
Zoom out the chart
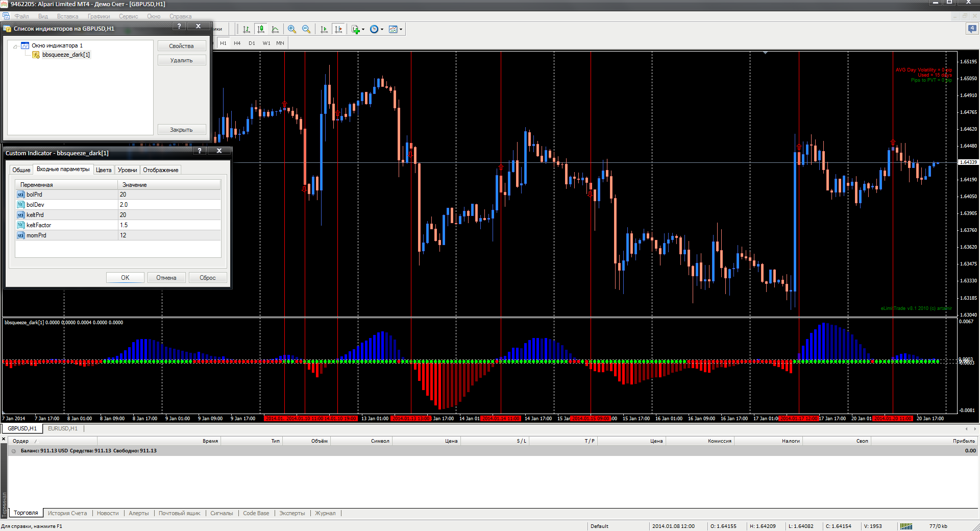coord(306,29)
